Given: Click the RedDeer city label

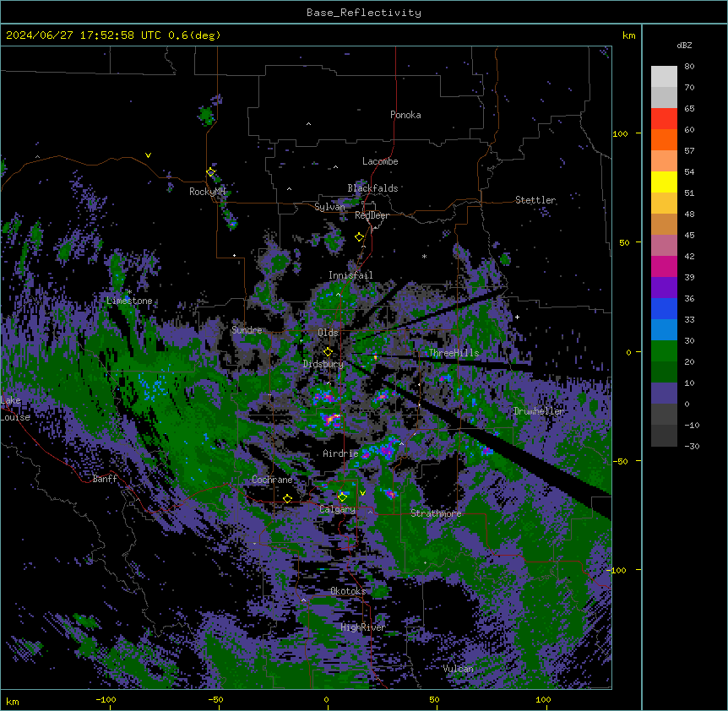Looking at the screenshot, I should (372, 215).
